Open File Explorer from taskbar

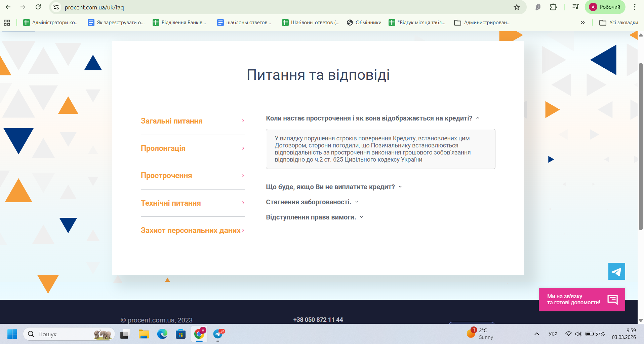144,334
